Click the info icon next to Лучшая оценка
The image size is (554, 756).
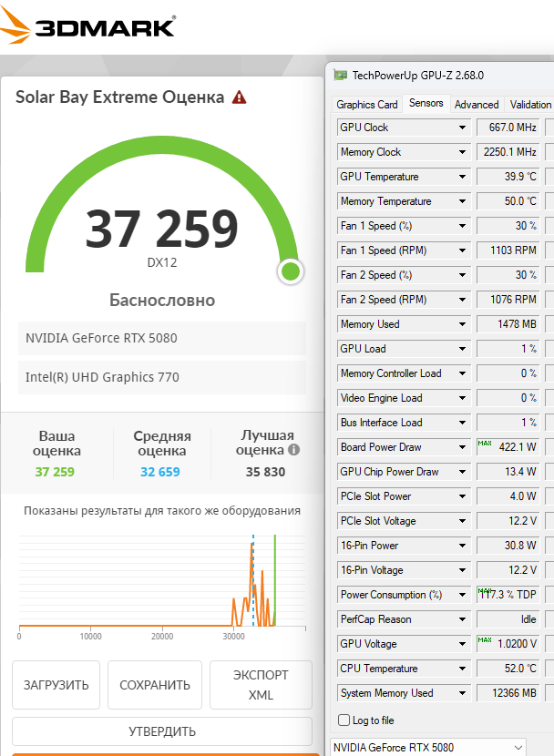tap(293, 450)
